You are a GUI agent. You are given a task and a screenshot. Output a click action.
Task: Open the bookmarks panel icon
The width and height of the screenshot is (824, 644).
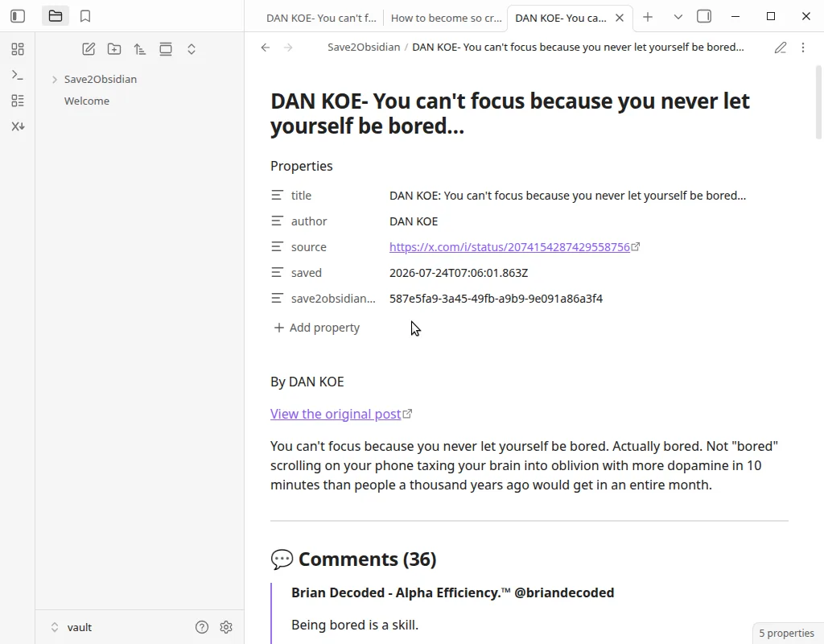point(85,16)
